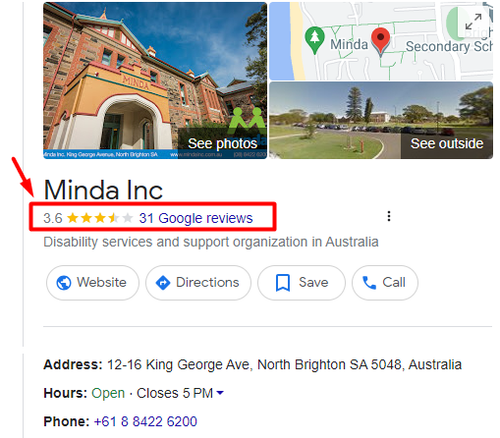Click the phone handset icon in Call button
Image resolution: width=500 pixels, height=438 pixels.
[x=369, y=283]
